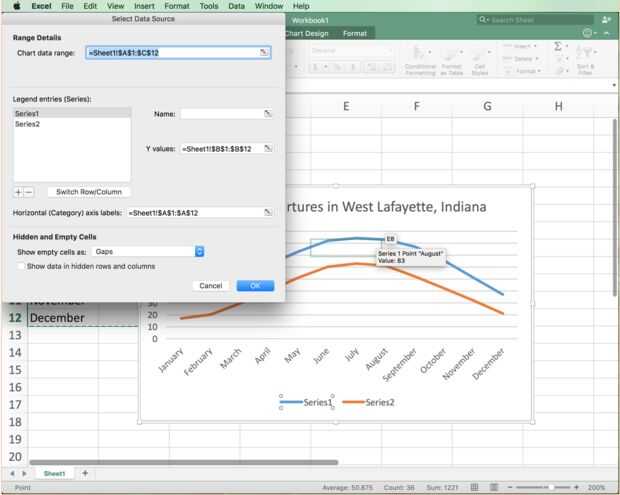Go to next sheet with the right arrow

point(25,473)
